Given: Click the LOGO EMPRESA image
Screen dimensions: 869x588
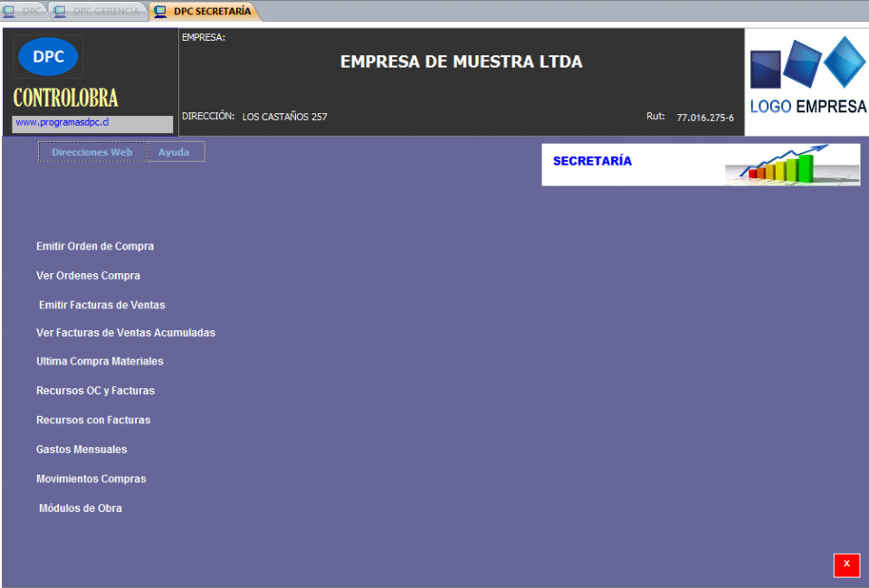Looking at the screenshot, I should (x=807, y=82).
